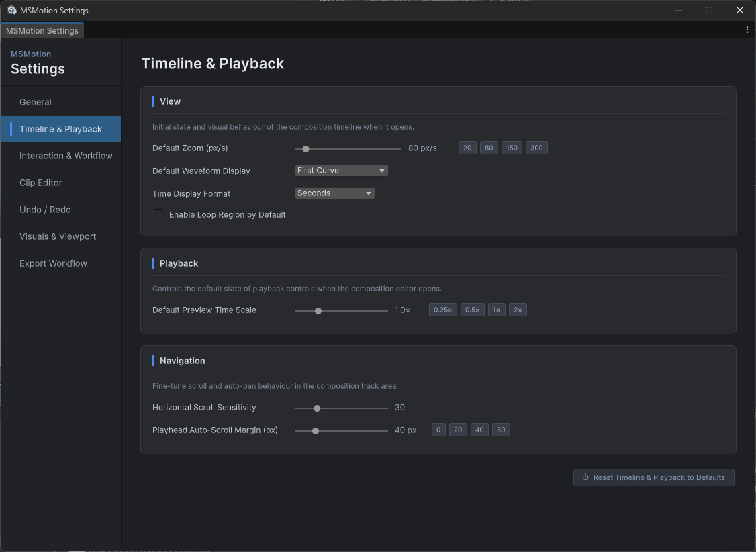Click the 'View' section heading
Screen dimensions: 756x552
point(170,101)
